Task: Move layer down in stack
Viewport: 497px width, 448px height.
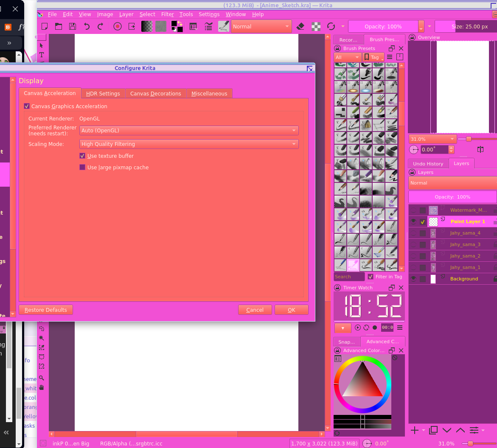Action: pos(447,430)
